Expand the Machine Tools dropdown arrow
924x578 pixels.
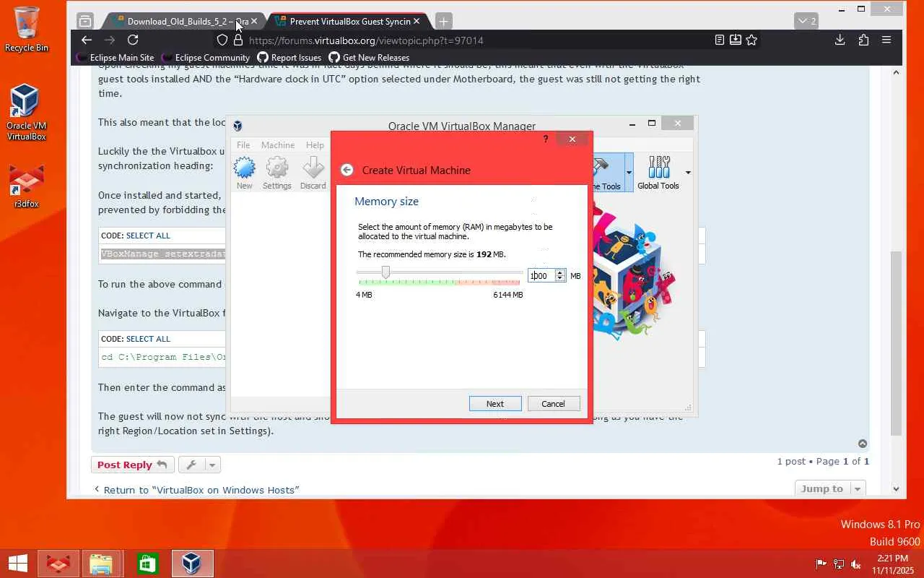click(629, 172)
